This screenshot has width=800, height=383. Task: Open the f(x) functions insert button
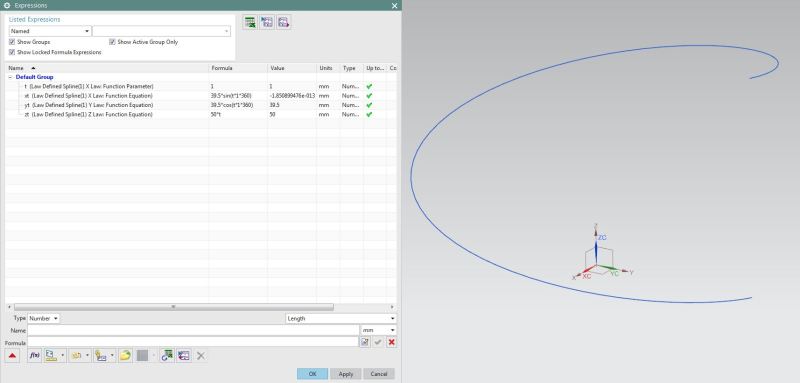(x=35, y=356)
